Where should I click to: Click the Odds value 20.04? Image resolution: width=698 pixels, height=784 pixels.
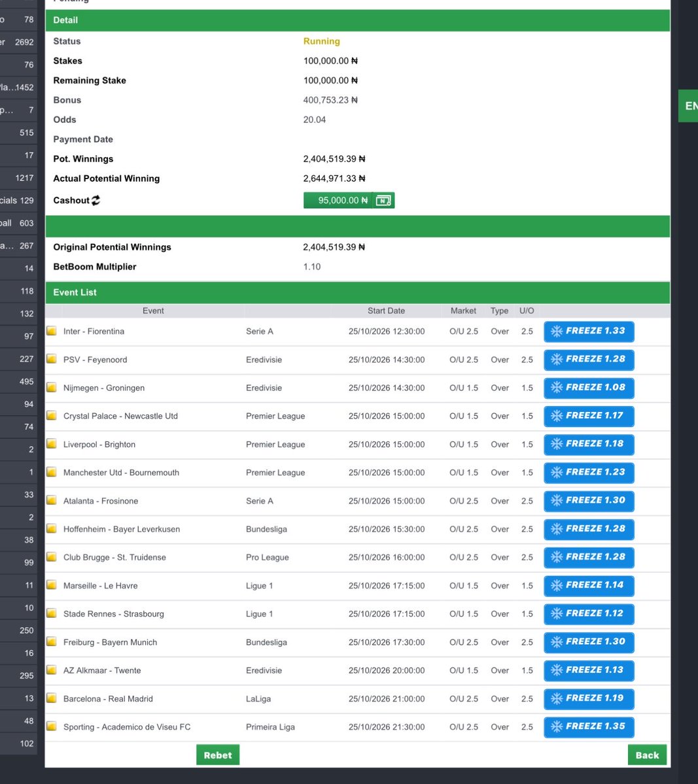(314, 120)
